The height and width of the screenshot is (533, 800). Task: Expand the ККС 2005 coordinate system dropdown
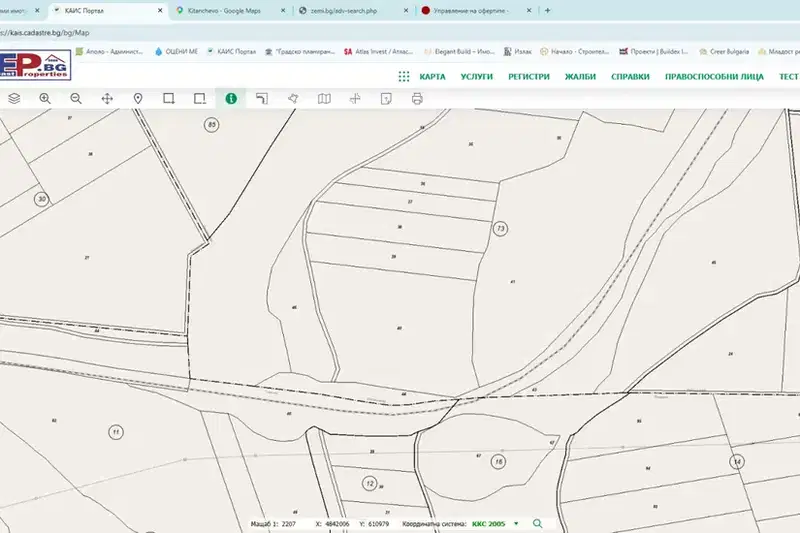click(516, 524)
